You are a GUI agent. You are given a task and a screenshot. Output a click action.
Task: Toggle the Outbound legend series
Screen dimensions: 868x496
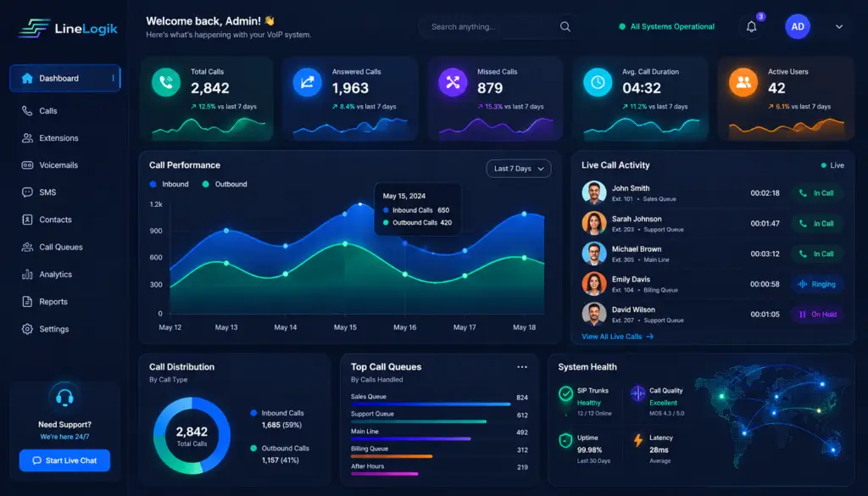pyautogui.click(x=225, y=184)
